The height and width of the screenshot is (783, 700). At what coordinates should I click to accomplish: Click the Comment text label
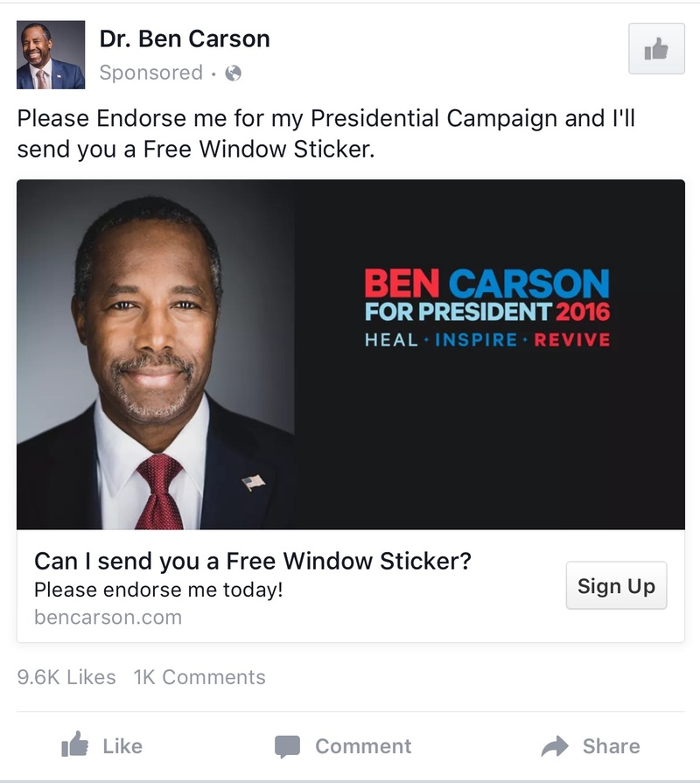[x=363, y=746]
